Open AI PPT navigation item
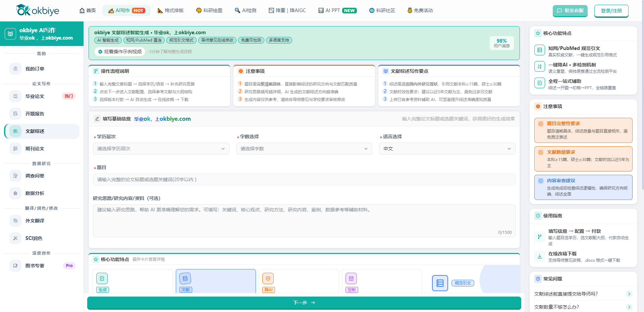This screenshot has width=644, height=312. click(337, 10)
